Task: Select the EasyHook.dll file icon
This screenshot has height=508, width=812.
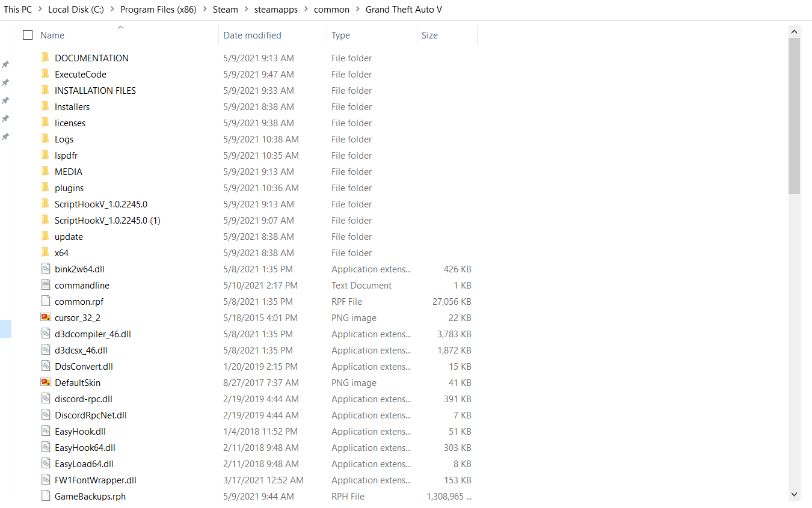Action: coord(45,431)
